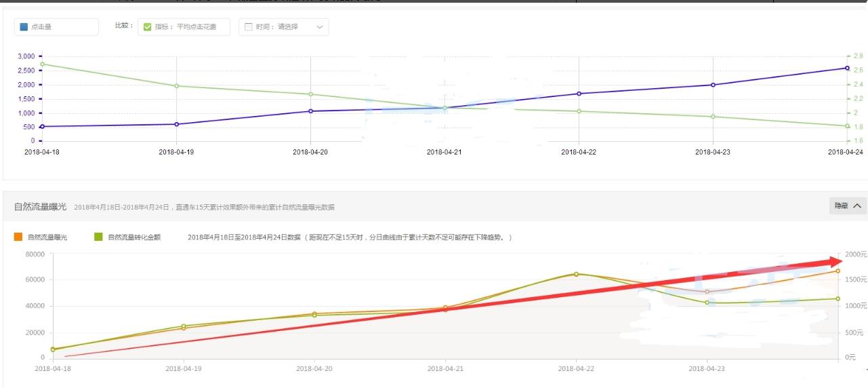
Task: Click the 80000 value on lower left axis
Action: [x=35, y=254]
